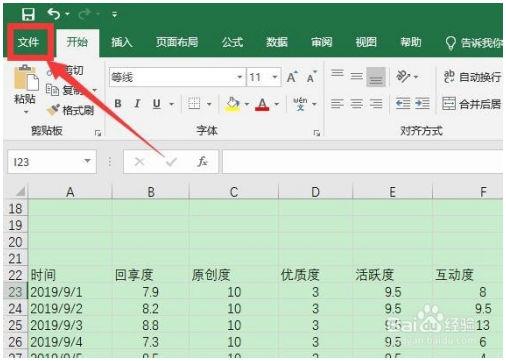Expand the font size 11 dropdown arrow

275,77
